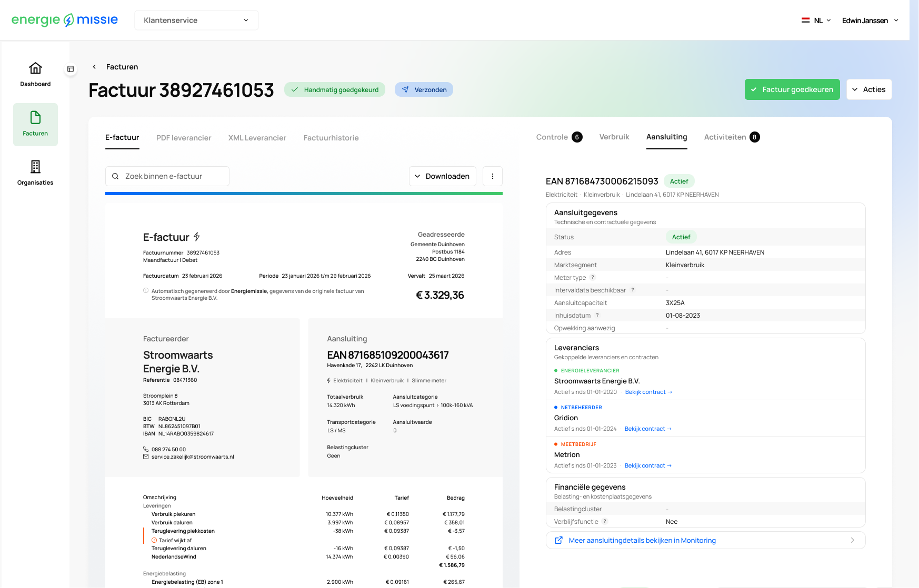This screenshot has height=588, width=919.
Task: Click help icon next to Inhuisdatum
Action: [x=597, y=315]
